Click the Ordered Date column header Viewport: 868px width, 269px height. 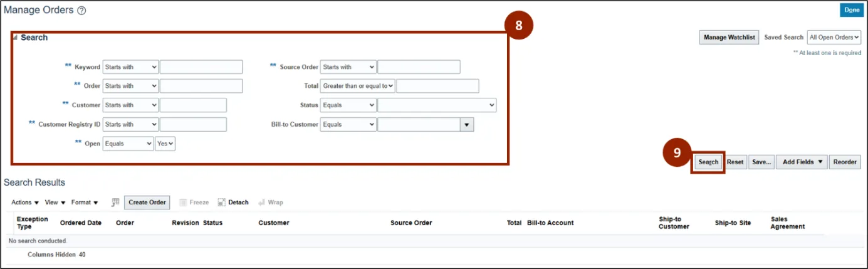pyautogui.click(x=81, y=223)
